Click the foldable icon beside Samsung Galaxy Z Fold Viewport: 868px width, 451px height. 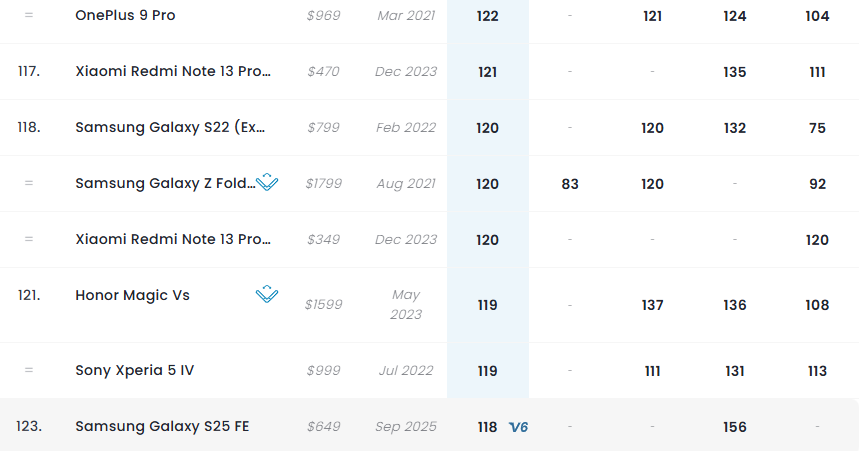click(267, 183)
